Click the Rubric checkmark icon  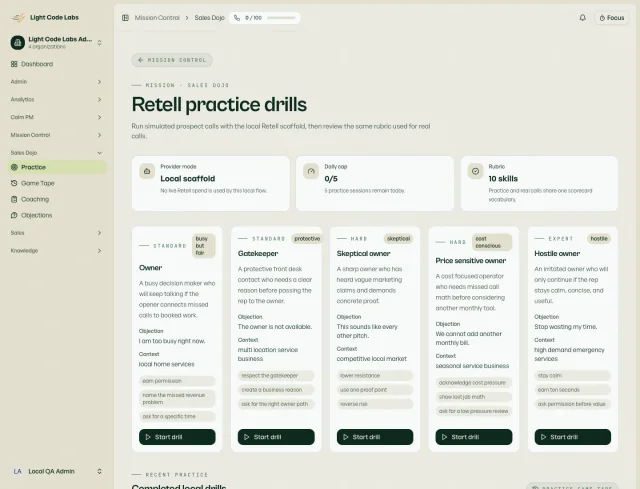pyautogui.click(x=476, y=171)
